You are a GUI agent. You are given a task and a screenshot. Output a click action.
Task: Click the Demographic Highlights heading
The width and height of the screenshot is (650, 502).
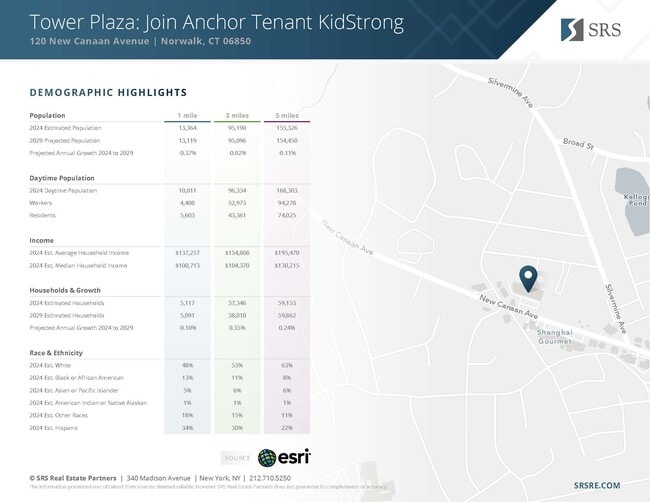[108, 93]
